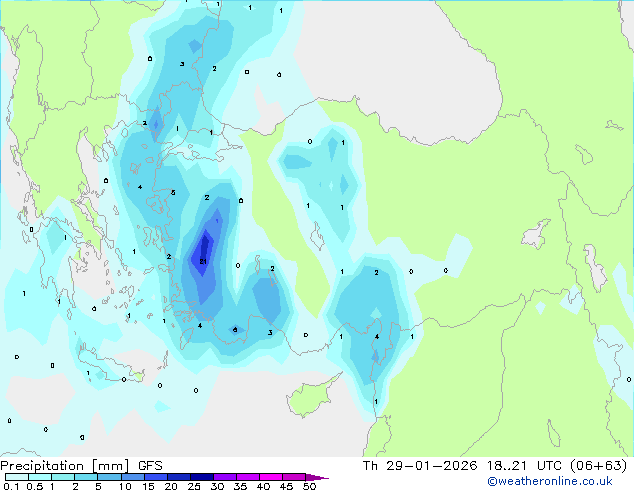The image size is (634, 490).
Task: Click the legend label '0.5'
Action: tap(35, 486)
